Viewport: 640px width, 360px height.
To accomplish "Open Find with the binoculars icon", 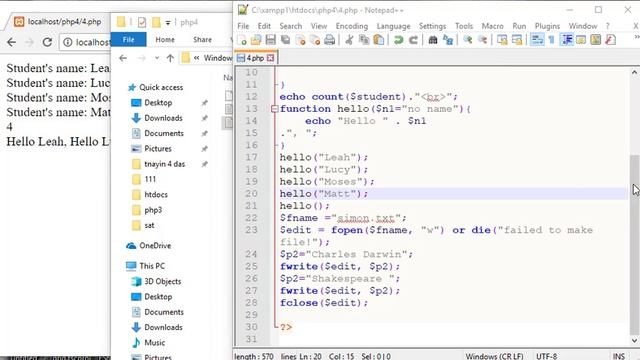I will coord(433,40).
